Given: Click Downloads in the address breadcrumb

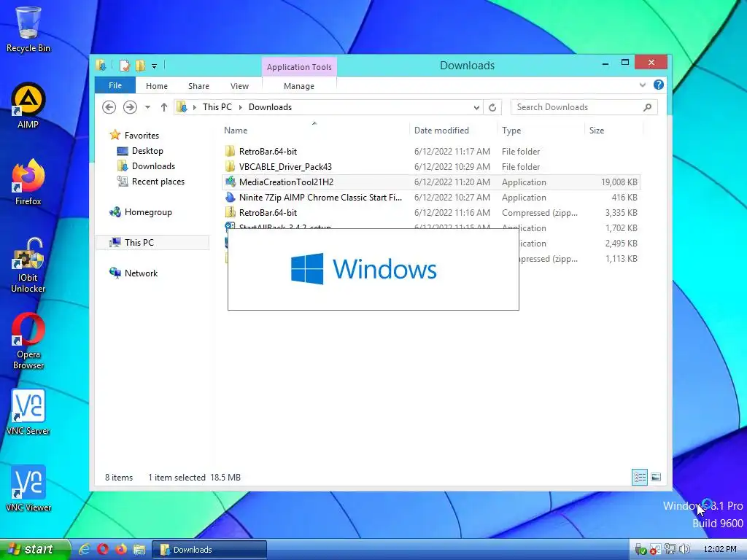Looking at the screenshot, I should 270,107.
